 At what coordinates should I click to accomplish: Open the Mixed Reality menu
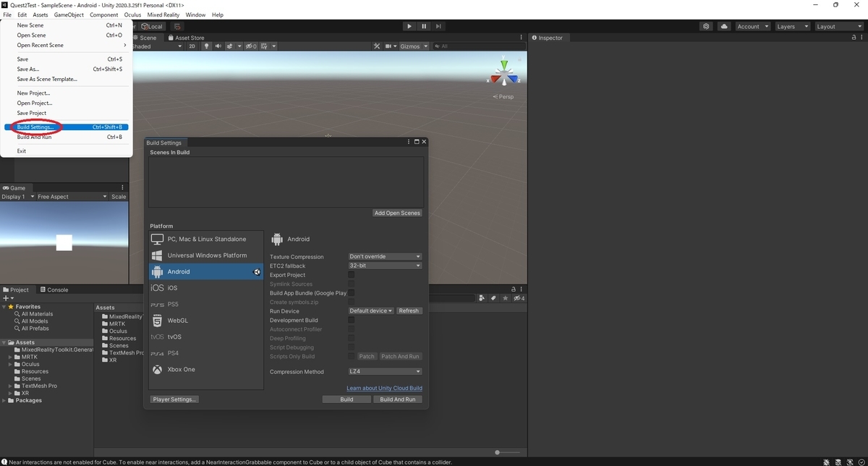tap(164, 14)
